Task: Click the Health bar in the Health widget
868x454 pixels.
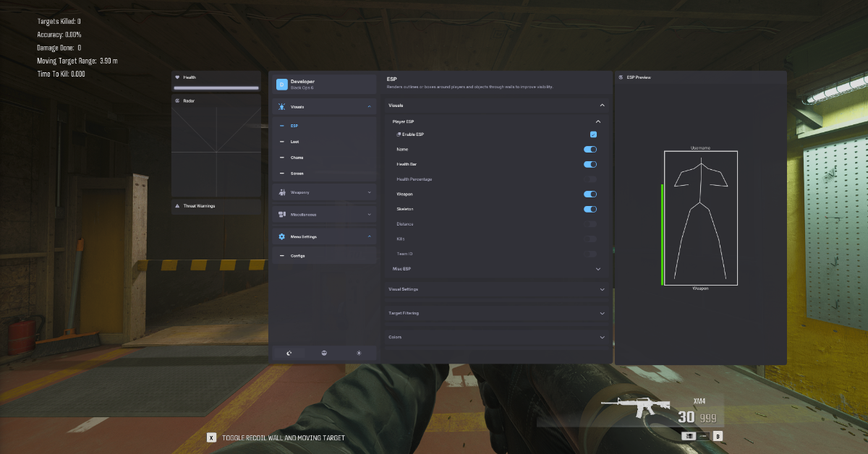Action: coord(216,87)
